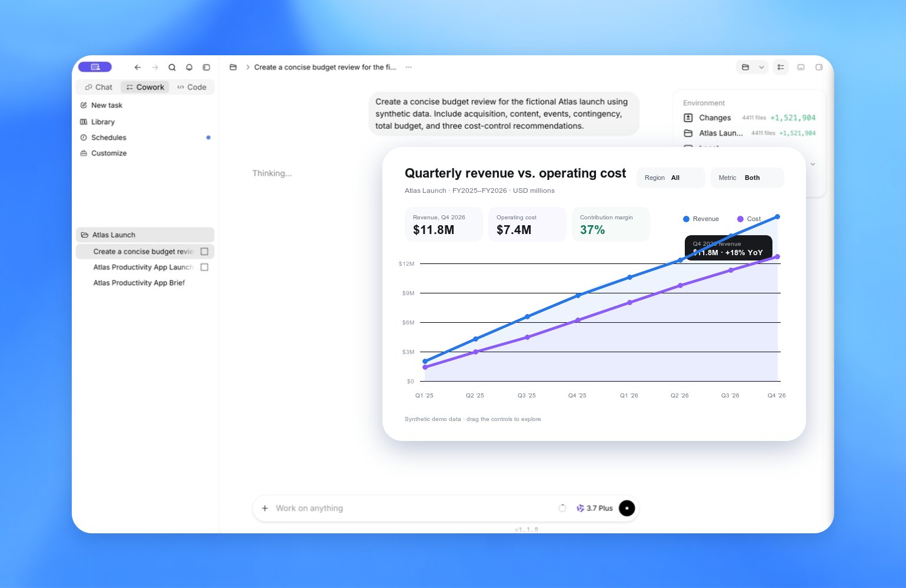Image resolution: width=906 pixels, height=588 pixels.
Task: Click chart title 'Quarterly revenue vs. operating cost'
Action: pos(515,173)
